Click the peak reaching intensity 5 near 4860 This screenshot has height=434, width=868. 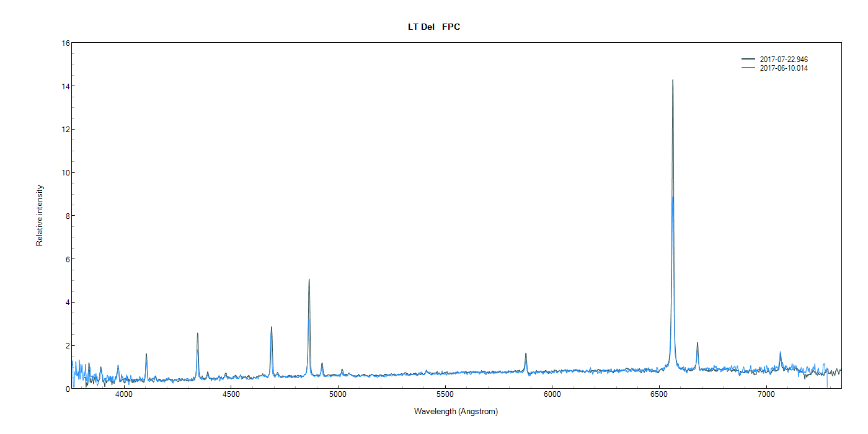click(309, 280)
